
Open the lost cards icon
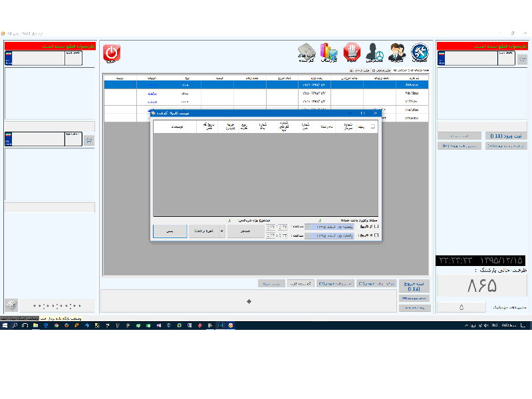tap(307, 53)
